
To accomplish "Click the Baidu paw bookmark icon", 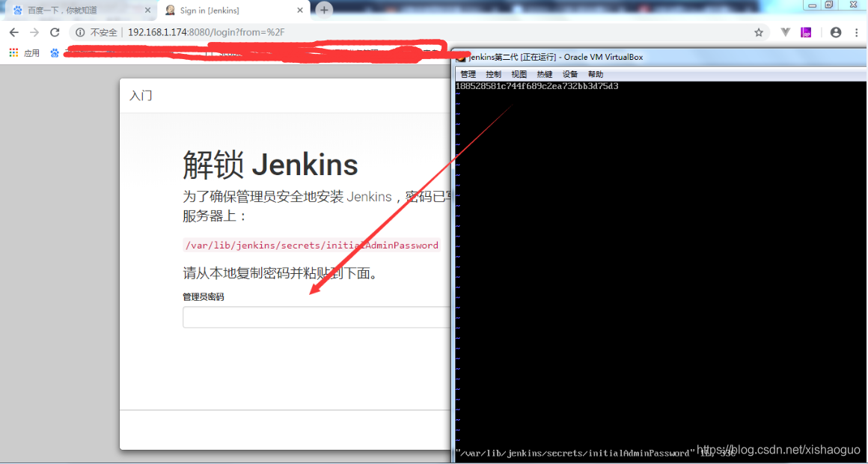I will 55,53.
